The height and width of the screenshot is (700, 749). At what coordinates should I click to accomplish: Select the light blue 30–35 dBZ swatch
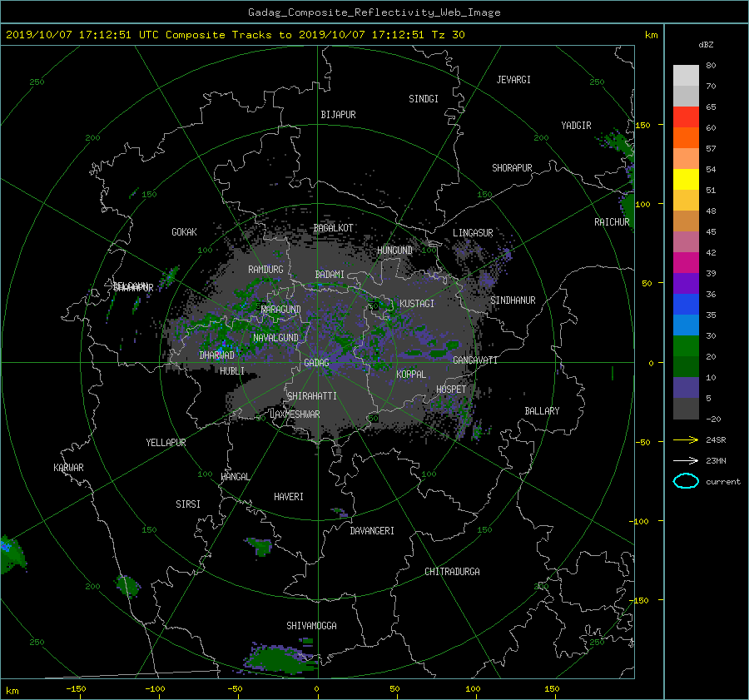[x=686, y=325]
